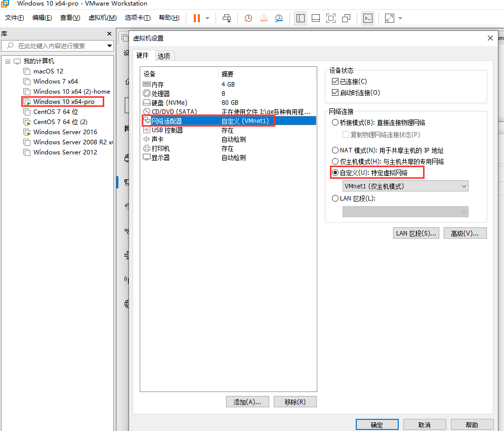This screenshot has width=504, height=431.
Task: Open the snapshot manager toolbar icon
Action: click(279, 18)
